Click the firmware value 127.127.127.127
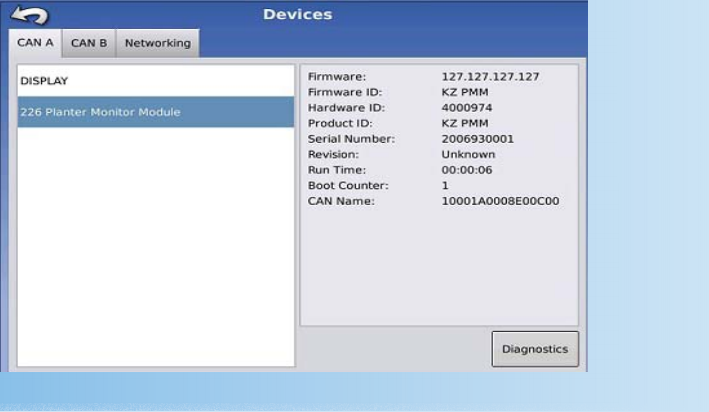 tap(490, 77)
